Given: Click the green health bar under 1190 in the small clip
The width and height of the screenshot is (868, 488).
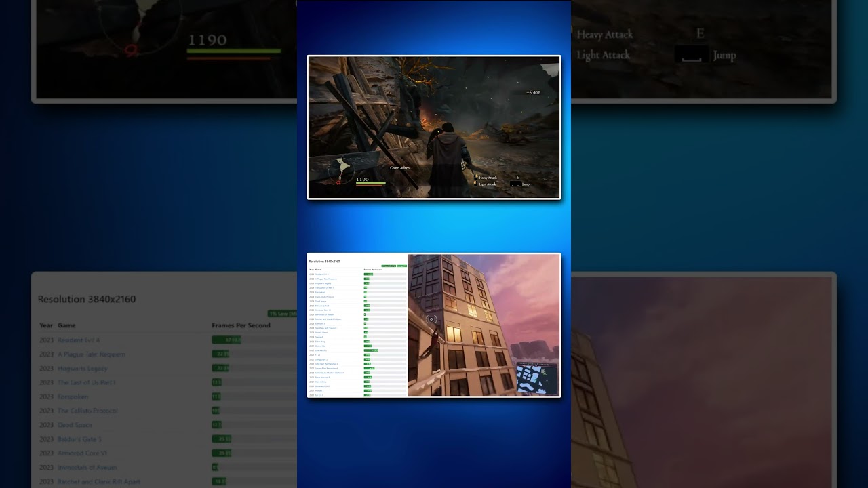Looking at the screenshot, I should tap(370, 183).
